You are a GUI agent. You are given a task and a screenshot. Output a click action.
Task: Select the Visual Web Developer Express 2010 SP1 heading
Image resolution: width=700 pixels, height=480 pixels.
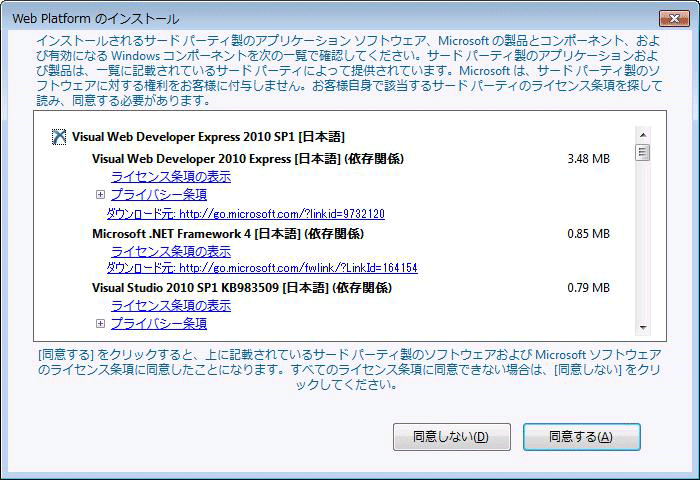pos(208,137)
